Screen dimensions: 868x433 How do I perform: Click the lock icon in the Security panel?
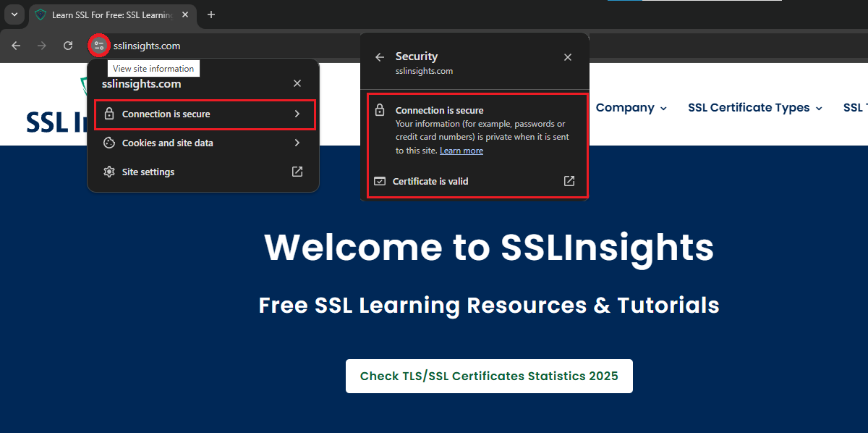pos(380,111)
